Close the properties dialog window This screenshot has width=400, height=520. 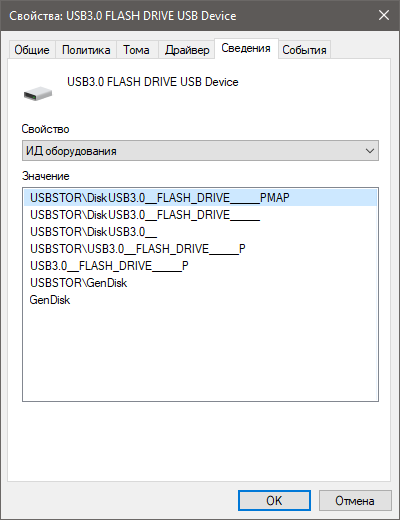384,15
